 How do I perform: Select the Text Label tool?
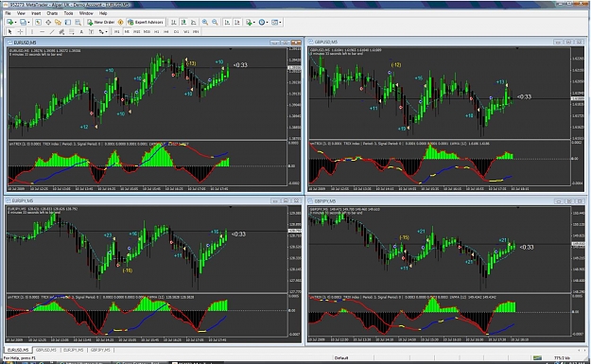[91, 31]
